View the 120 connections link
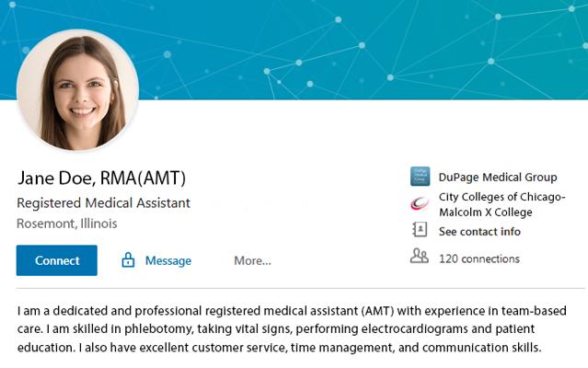Image resolution: width=588 pixels, height=368 pixels. [x=478, y=259]
